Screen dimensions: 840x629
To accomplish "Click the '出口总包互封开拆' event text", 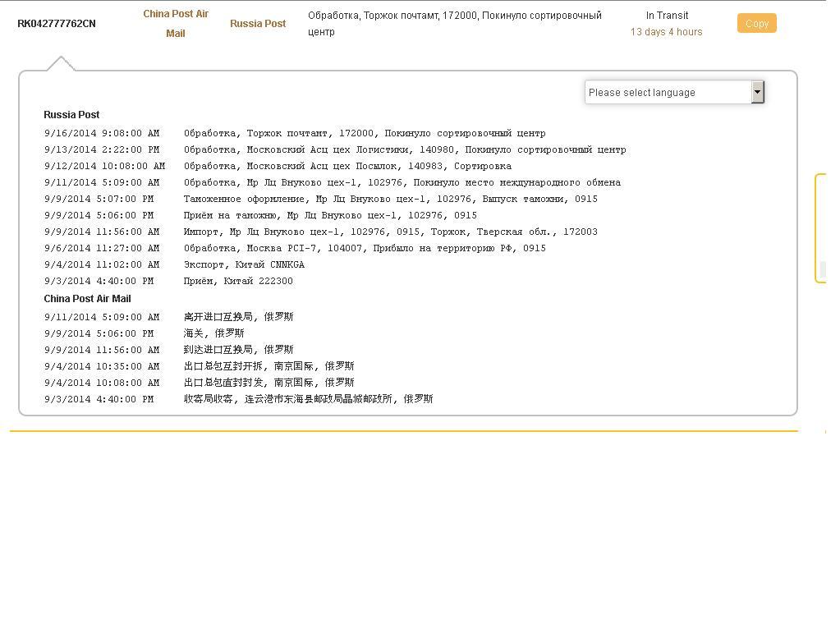I will 269,366.
